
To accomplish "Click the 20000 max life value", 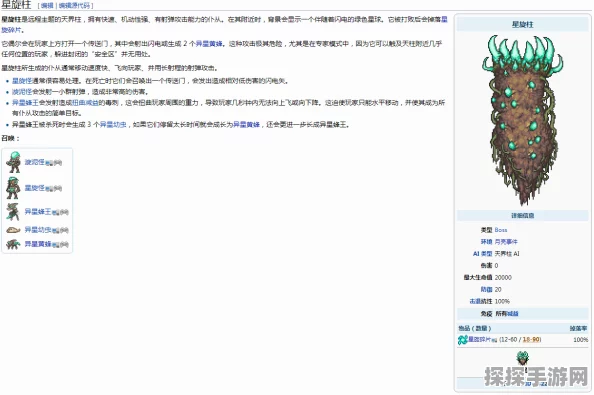I will 503,278.
